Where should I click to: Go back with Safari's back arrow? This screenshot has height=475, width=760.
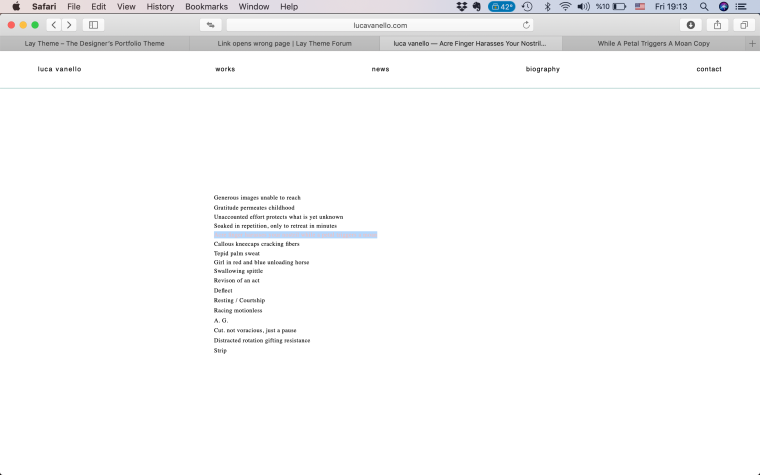point(54,25)
